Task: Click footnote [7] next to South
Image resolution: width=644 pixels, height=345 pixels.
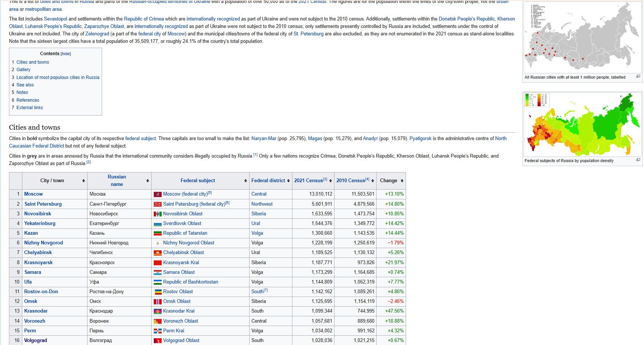Action: (266, 290)
